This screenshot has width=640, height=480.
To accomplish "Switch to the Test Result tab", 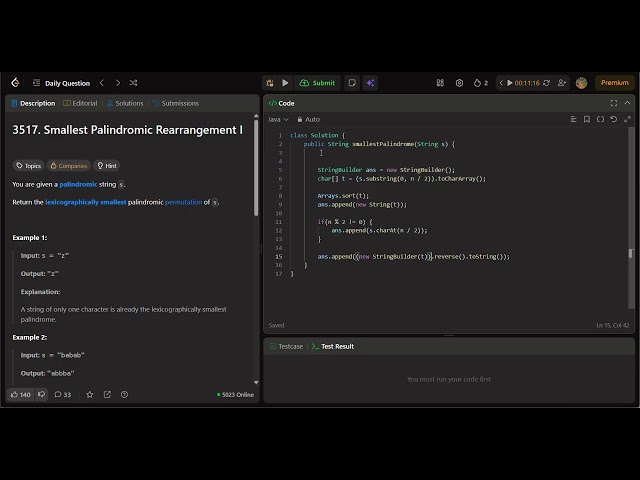I will [333, 347].
